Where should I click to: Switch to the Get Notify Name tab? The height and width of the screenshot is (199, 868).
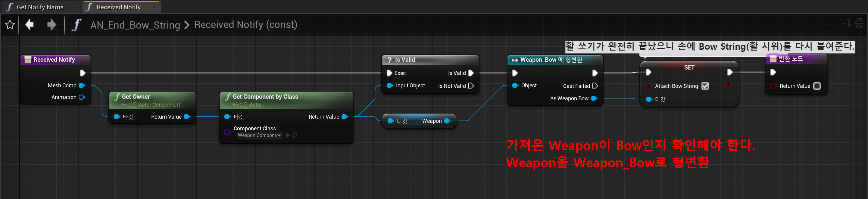[x=40, y=7]
